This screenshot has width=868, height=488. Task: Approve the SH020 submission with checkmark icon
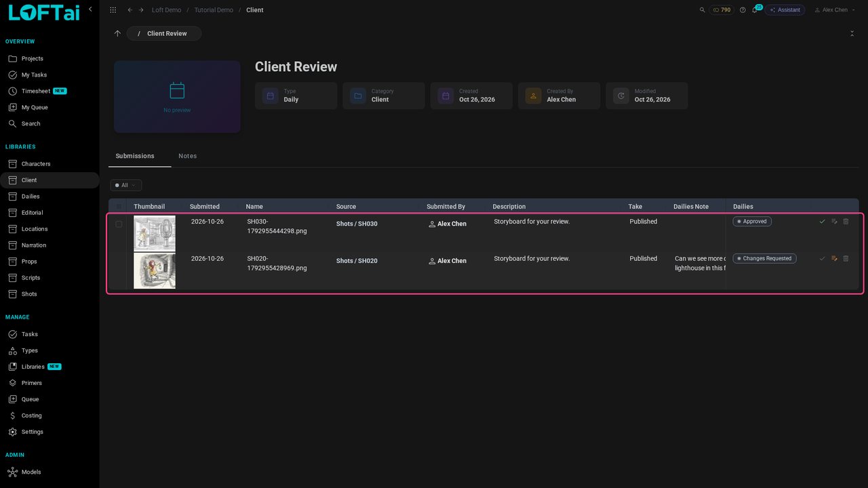823,258
